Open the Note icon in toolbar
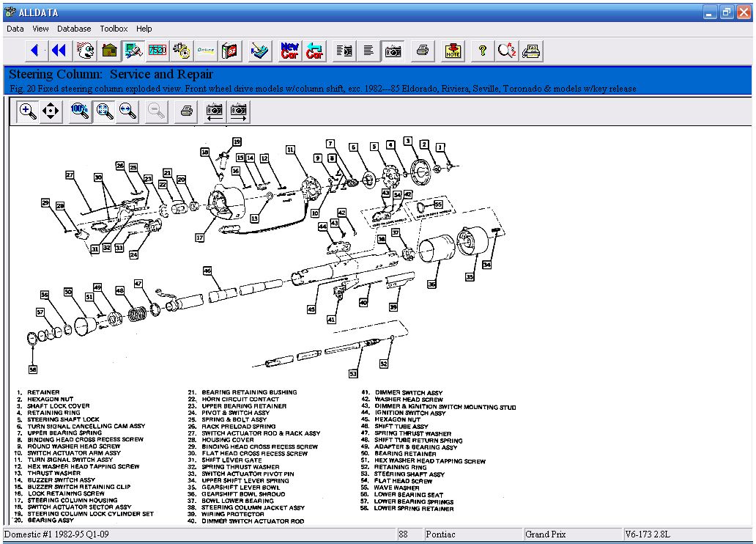Viewport: 756px width, 544px height. (x=453, y=51)
